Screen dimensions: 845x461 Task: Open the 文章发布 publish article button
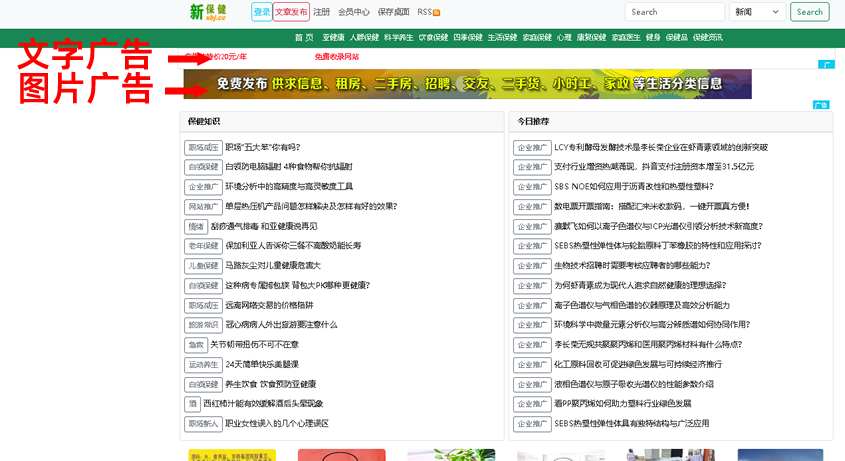click(x=291, y=12)
